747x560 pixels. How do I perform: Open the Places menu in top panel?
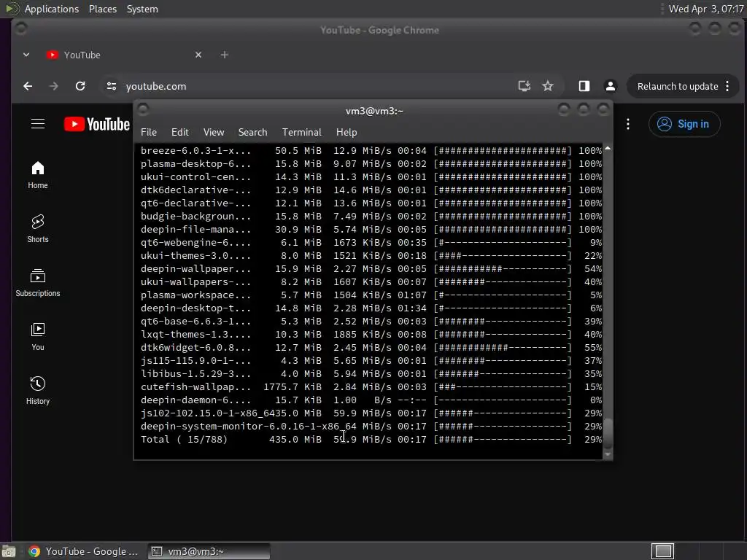pyautogui.click(x=103, y=9)
